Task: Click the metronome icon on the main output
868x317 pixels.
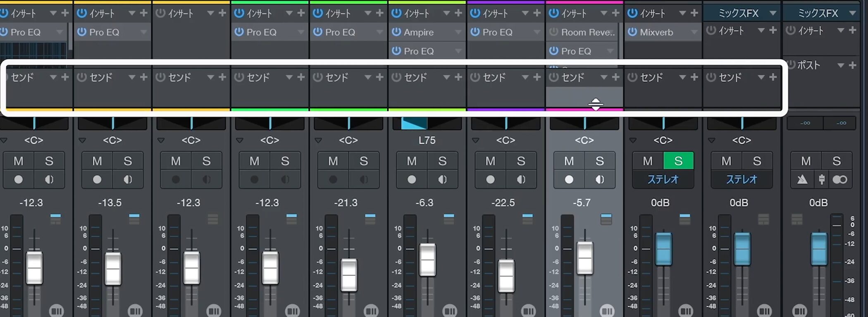Action: click(802, 179)
